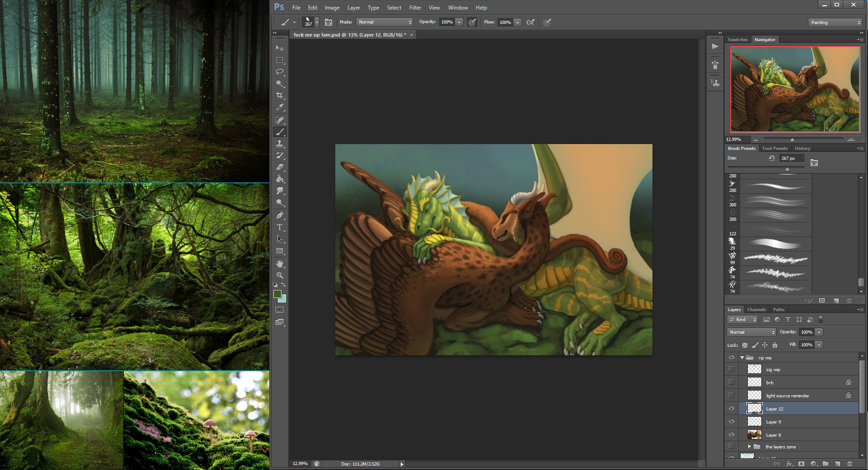This screenshot has height=470, width=868.
Task: Open the Filter menu
Action: click(415, 8)
